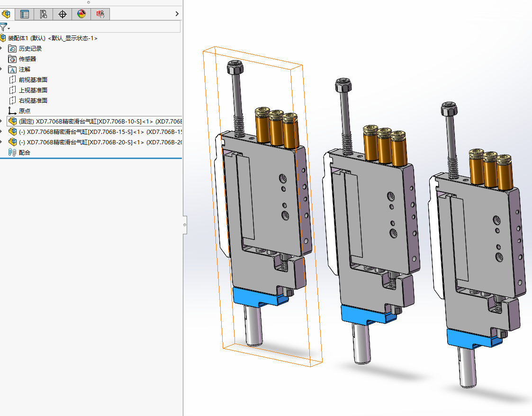Switch to the PropertyManager tab
532x416 pixels.
25,14
